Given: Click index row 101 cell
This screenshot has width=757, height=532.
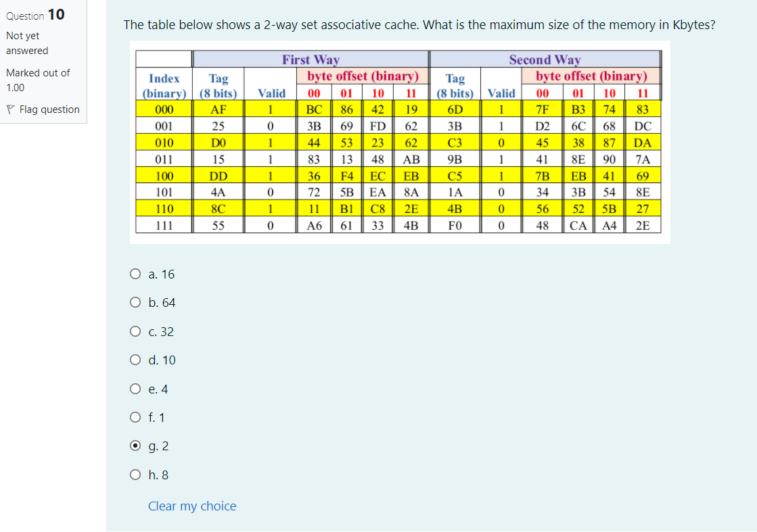Looking at the screenshot, I should click(x=164, y=192).
